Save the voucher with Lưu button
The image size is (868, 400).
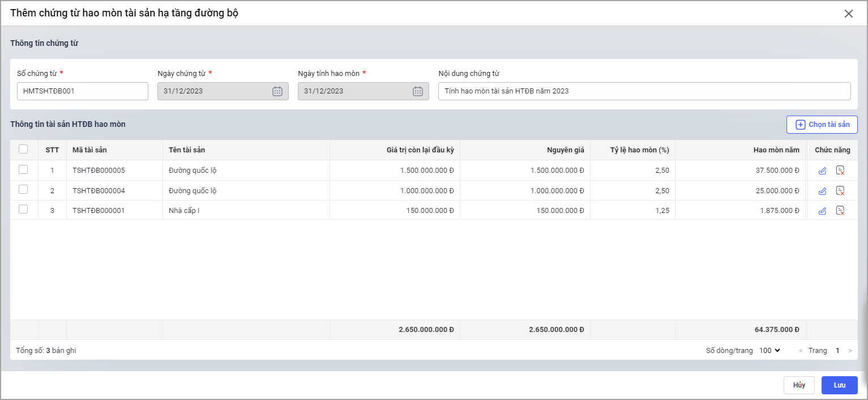coord(839,385)
